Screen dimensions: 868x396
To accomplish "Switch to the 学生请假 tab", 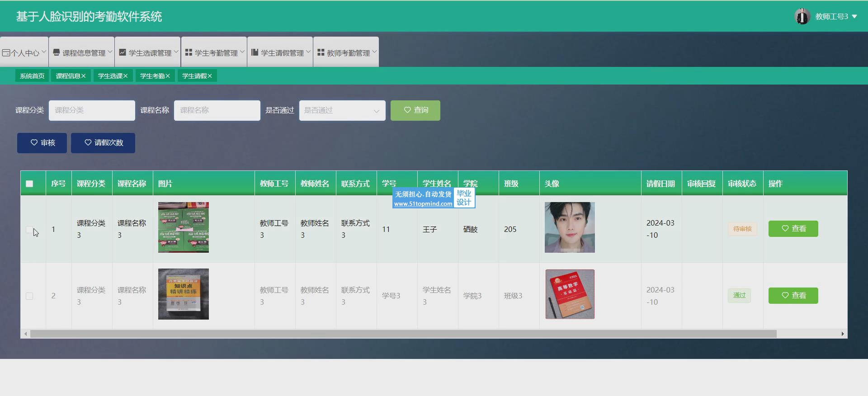I will pyautogui.click(x=194, y=76).
